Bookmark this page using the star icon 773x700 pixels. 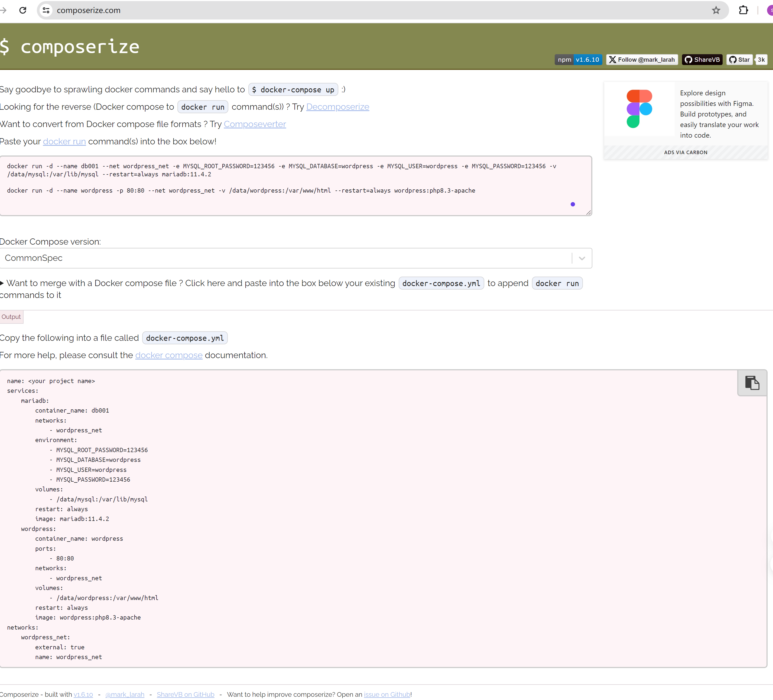(x=716, y=10)
